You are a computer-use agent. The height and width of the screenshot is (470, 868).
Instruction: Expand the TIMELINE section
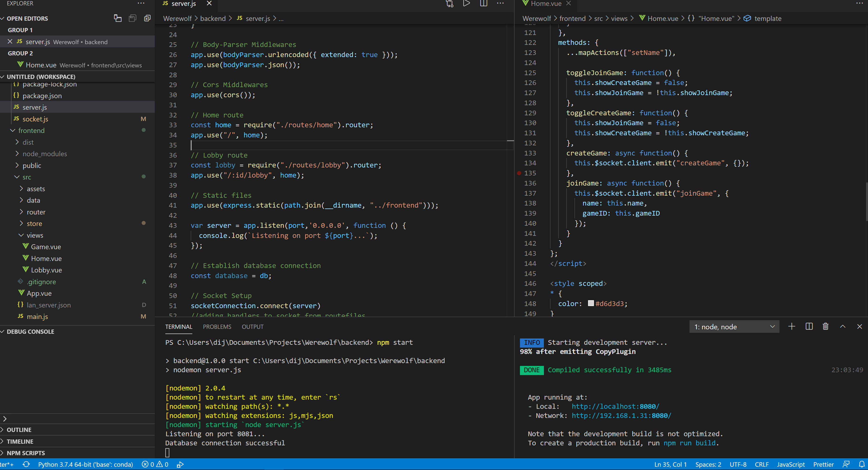coord(20,441)
